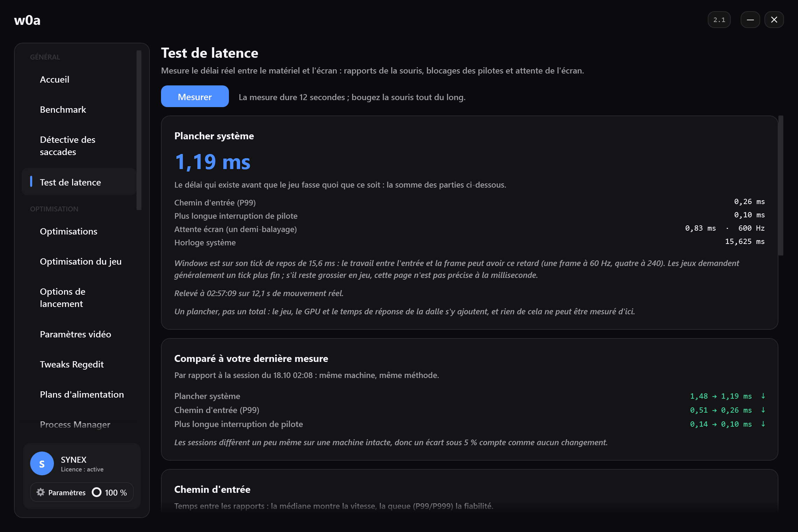Start the latency test with Mesurer
Image resolution: width=798 pixels, height=532 pixels.
coord(195,96)
